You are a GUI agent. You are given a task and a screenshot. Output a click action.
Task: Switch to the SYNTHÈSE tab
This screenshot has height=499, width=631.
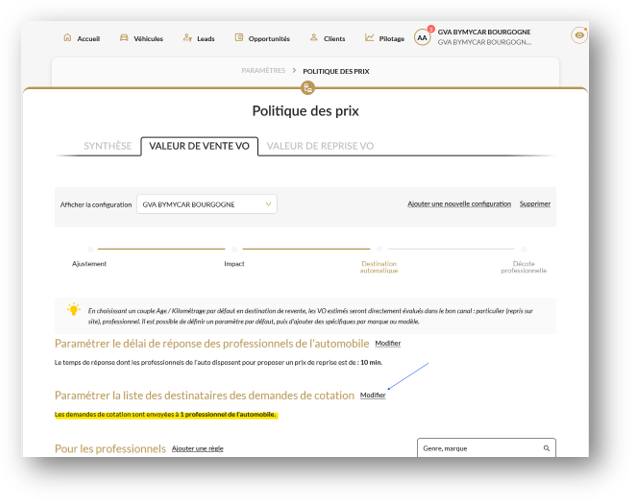[107, 146]
